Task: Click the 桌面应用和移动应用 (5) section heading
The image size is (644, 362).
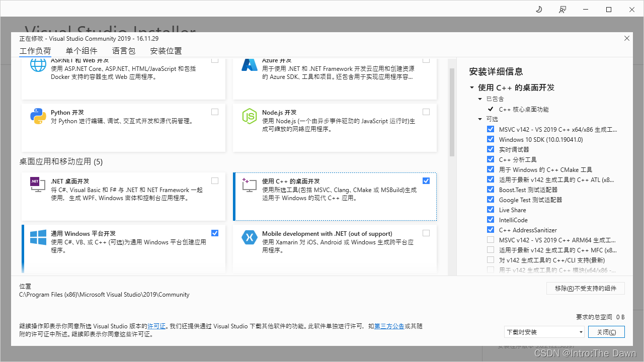Action: click(x=61, y=162)
